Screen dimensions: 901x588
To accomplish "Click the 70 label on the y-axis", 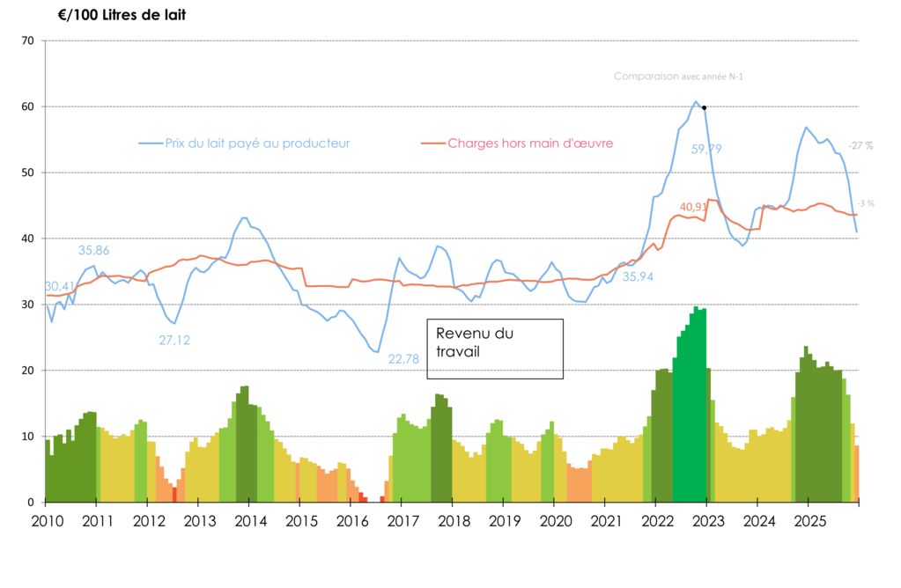I will coord(26,40).
